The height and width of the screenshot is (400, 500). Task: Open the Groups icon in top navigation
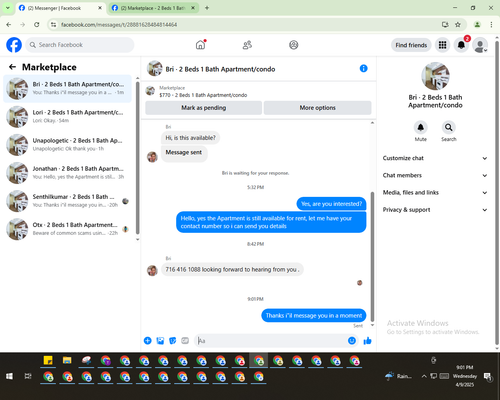[x=294, y=45]
